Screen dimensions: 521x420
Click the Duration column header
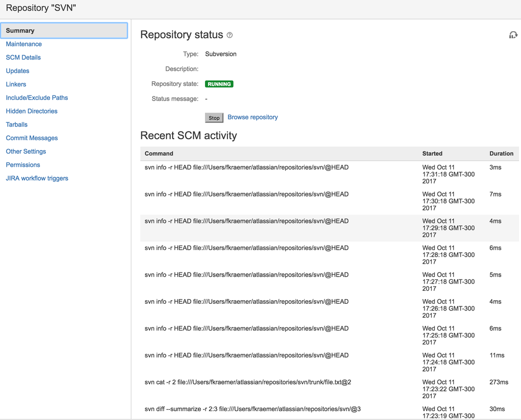point(501,153)
